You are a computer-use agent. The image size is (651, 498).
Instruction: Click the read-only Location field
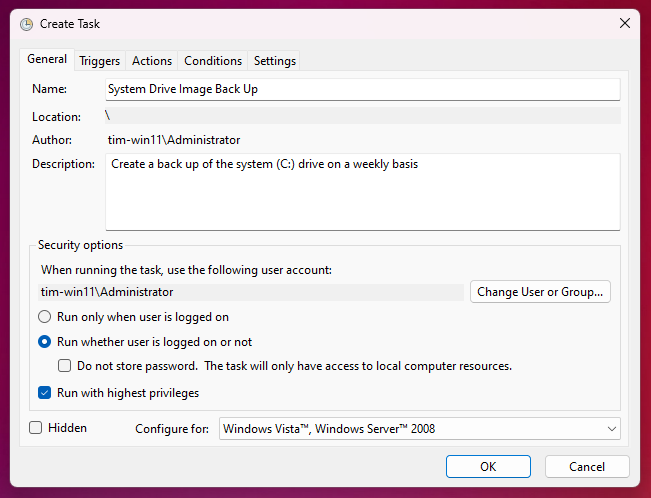[x=362, y=116]
